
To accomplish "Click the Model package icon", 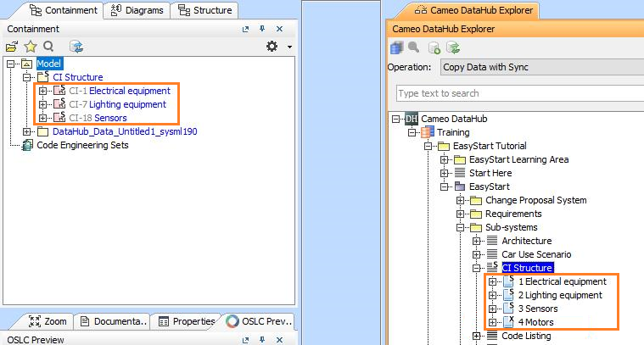I will pos(26,64).
